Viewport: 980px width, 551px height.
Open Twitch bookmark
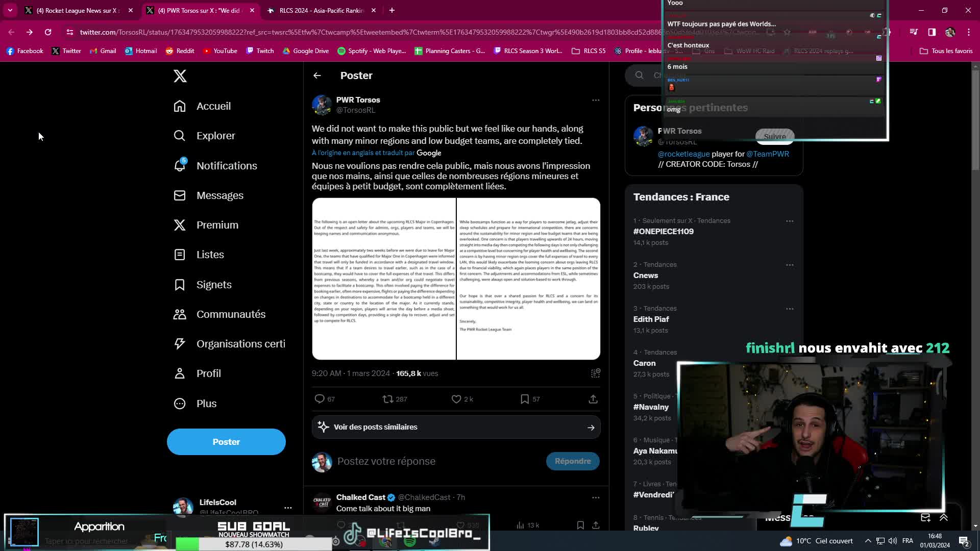(260, 51)
